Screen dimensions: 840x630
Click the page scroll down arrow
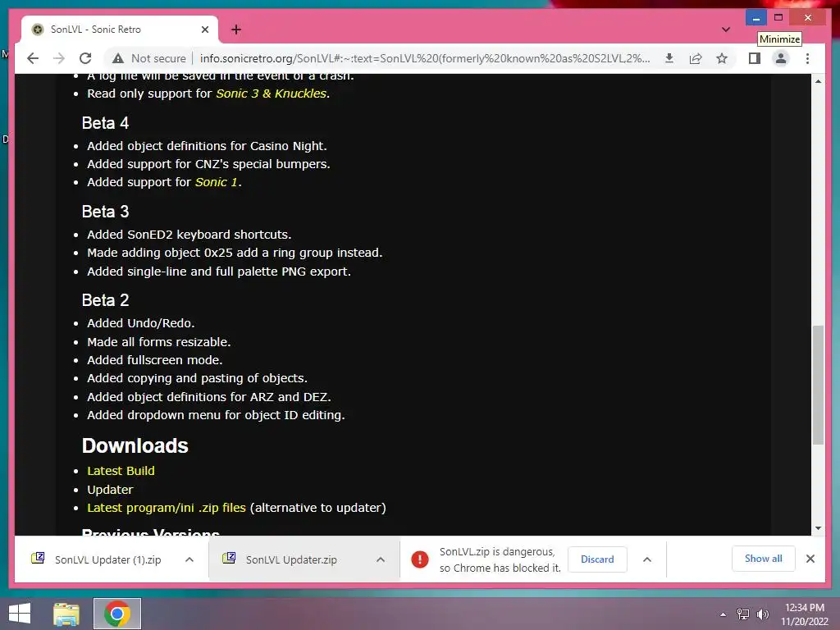pos(818,528)
